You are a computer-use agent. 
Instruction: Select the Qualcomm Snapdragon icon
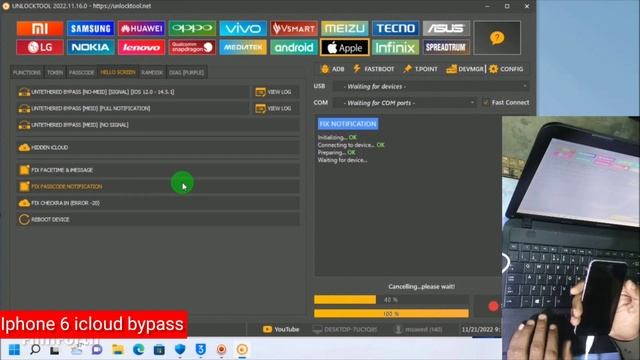pos(192,47)
